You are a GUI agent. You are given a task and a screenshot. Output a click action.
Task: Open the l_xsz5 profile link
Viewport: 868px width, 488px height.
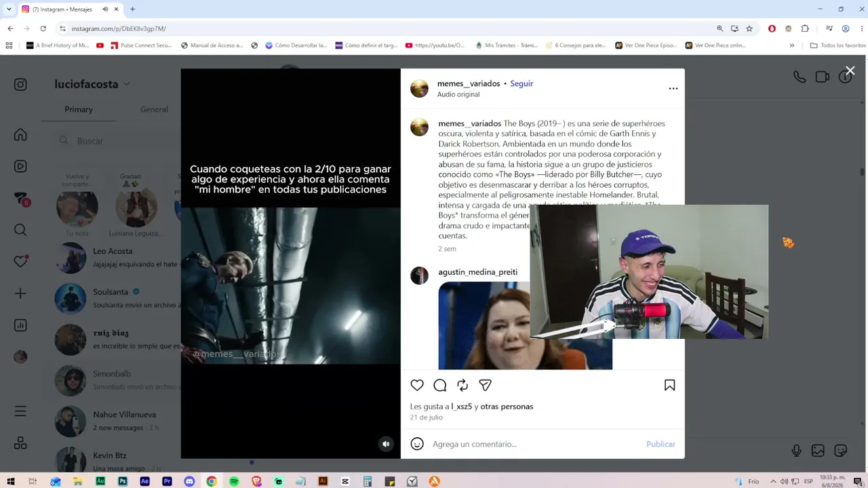(461, 407)
